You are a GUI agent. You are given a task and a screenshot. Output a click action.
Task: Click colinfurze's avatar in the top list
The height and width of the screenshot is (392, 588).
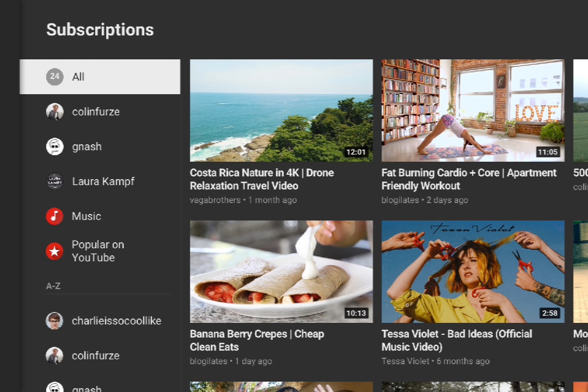[54, 112]
